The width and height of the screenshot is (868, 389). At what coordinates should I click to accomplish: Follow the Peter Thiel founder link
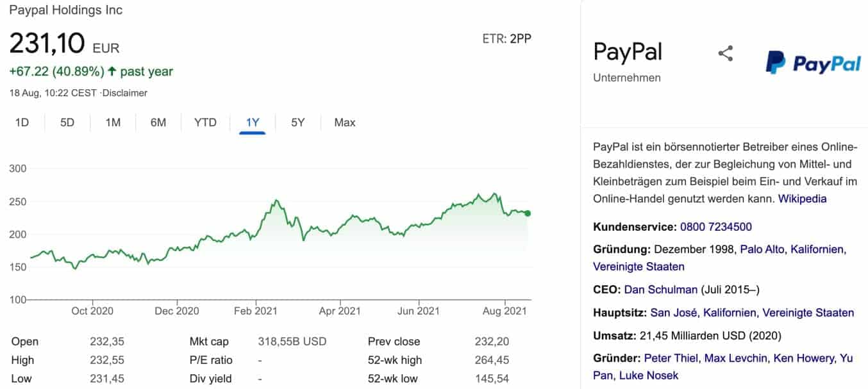click(x=671, y=358)
